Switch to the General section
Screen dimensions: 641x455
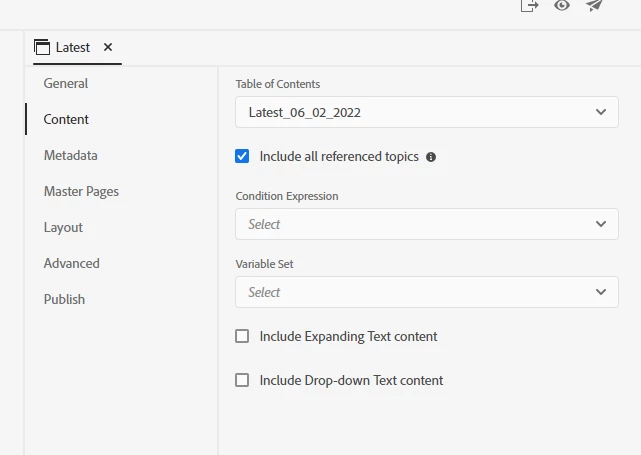point(66,83)
